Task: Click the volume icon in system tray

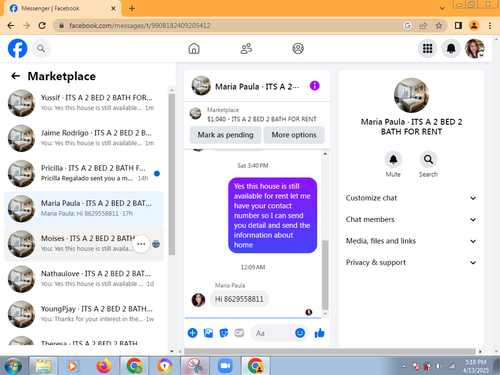Action: pyautogui.click(x=440, y=366)
